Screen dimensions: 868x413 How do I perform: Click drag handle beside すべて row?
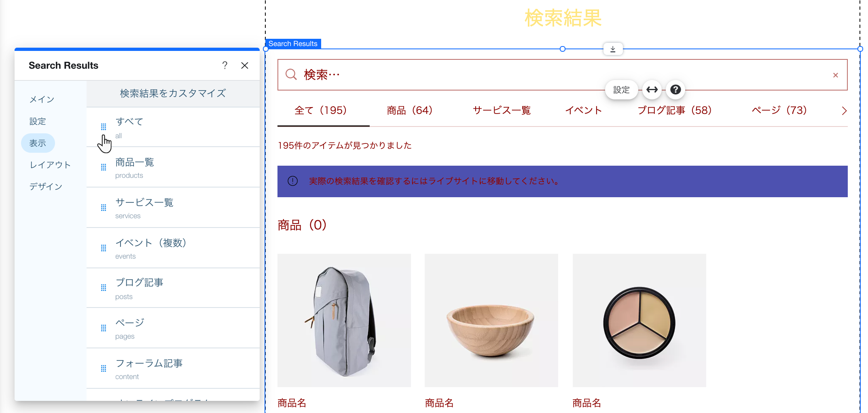(104, 127)
